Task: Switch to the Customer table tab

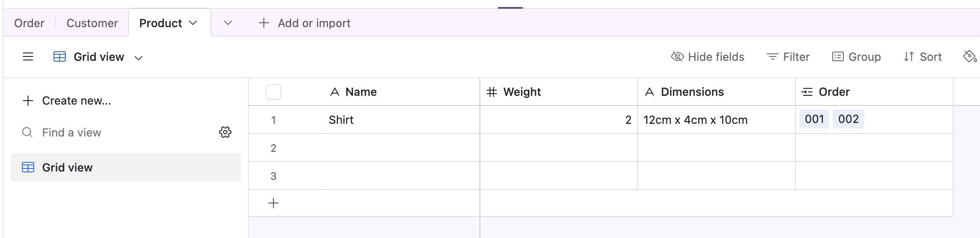Action: [92, 23]
